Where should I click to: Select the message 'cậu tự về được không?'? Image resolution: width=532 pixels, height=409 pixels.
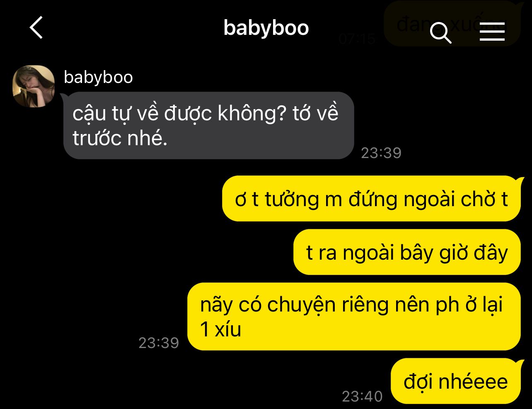[x=208, y=125]
